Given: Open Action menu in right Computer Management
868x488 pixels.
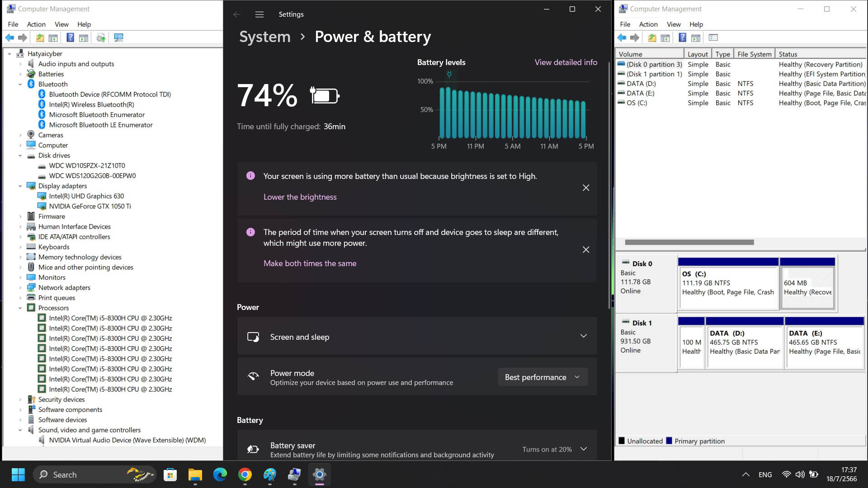Looking at the screenshot, I should point(648,24).
